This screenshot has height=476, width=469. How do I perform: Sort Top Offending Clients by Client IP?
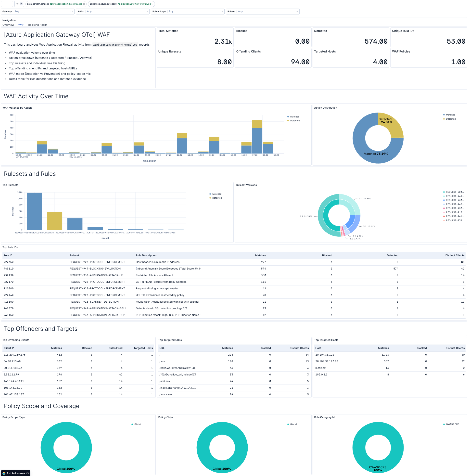9,348
